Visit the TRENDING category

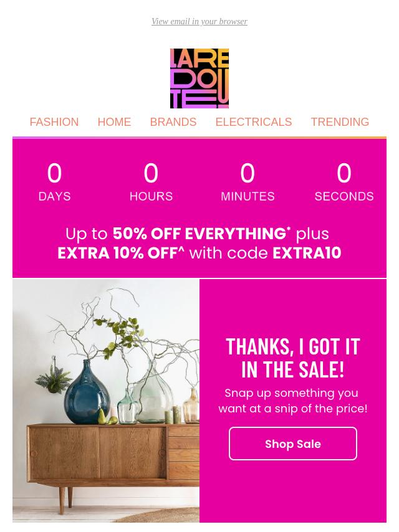(340, 122)
